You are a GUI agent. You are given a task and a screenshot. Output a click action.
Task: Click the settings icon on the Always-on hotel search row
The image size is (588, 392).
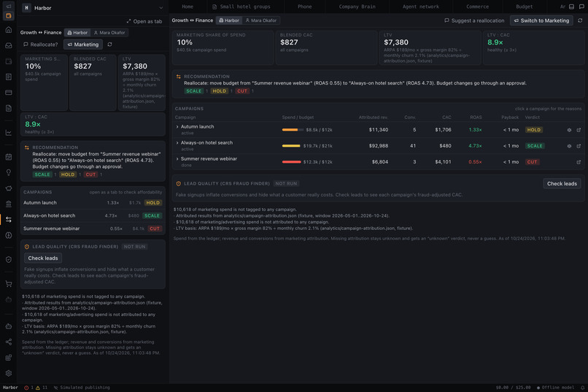(569, 146)
